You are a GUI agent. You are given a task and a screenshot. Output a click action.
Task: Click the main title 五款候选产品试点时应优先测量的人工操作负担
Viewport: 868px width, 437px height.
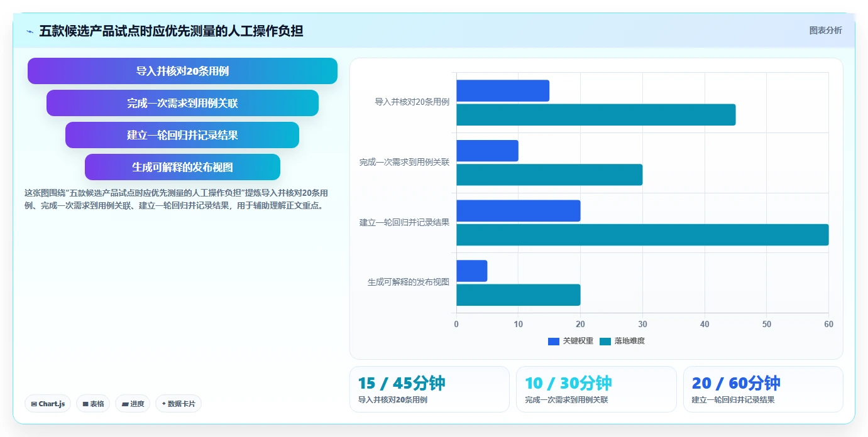[x=171, y=31]
